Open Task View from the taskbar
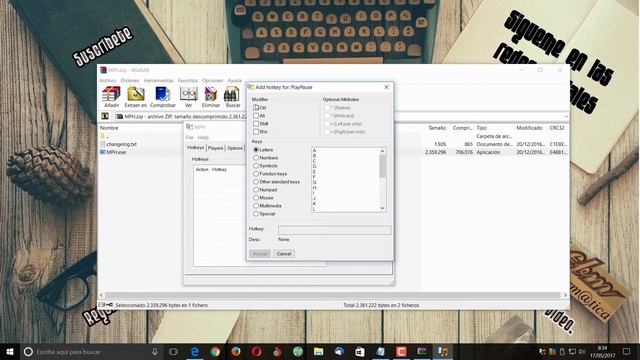The image size is (640, 360). point(173,351)
